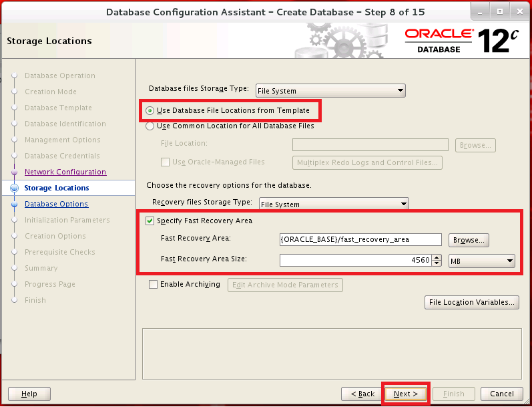The height and width of the screenshot is (407, 532).
Task: Click the Storage Locations step bullet icon
Action: click(x=14, y=188)
